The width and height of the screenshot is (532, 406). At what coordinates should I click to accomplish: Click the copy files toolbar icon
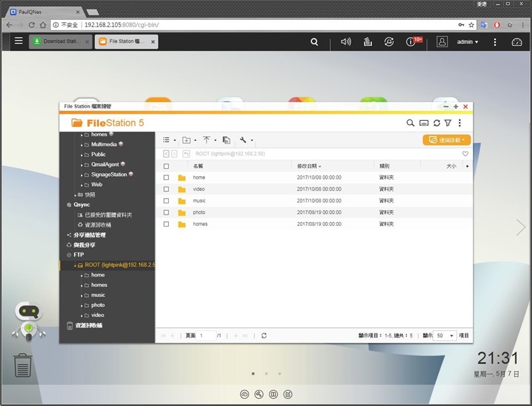pos(226,140)
